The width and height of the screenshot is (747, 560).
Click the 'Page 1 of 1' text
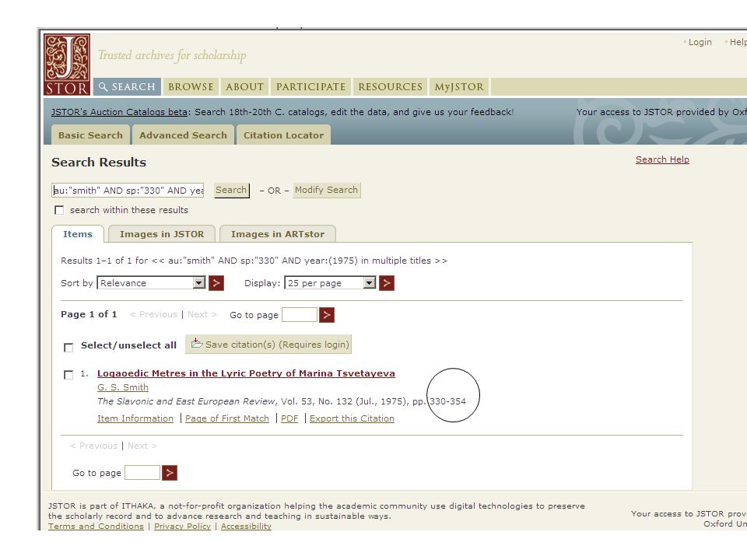point(89,314)
